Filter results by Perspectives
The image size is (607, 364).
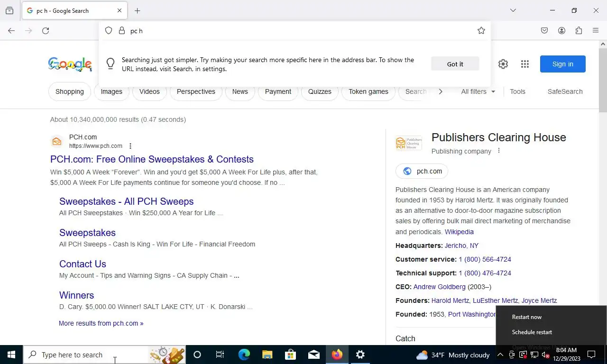click(196, 91)
